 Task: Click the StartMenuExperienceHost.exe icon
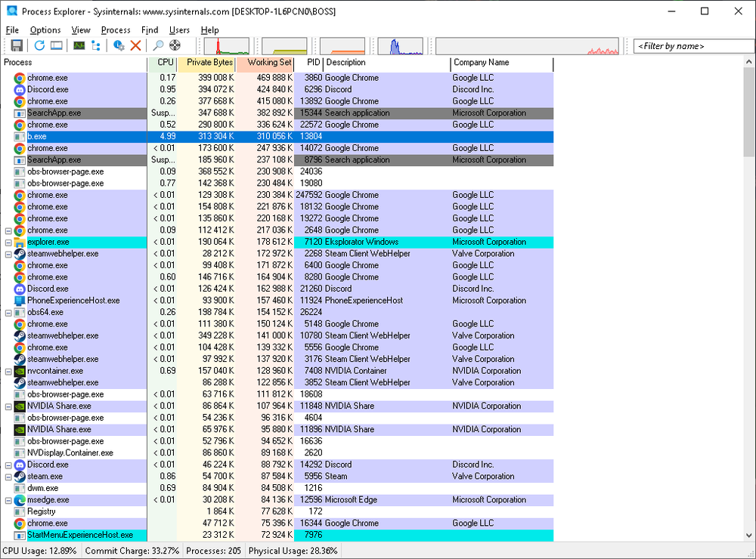click(x=20, y=536)
